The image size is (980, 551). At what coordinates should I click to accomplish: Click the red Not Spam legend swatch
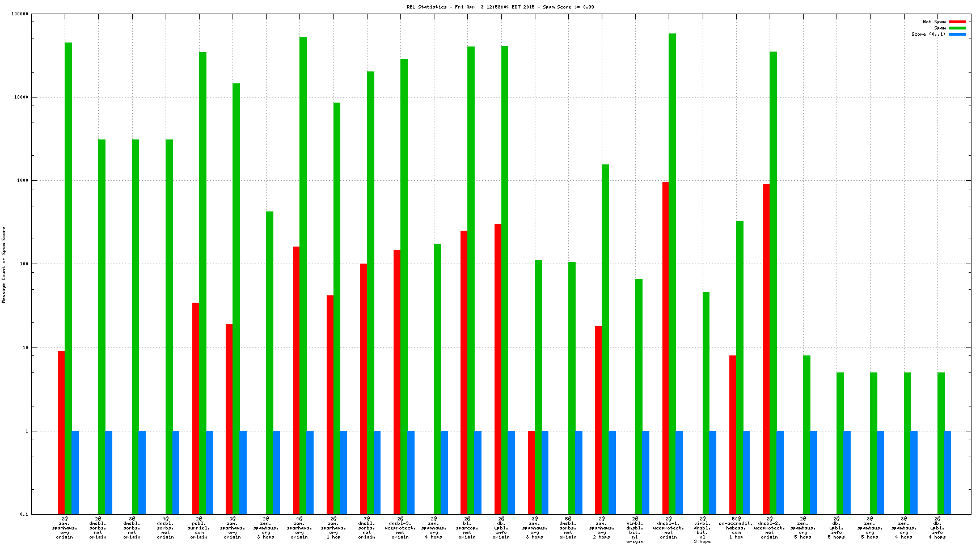[957, 22]
